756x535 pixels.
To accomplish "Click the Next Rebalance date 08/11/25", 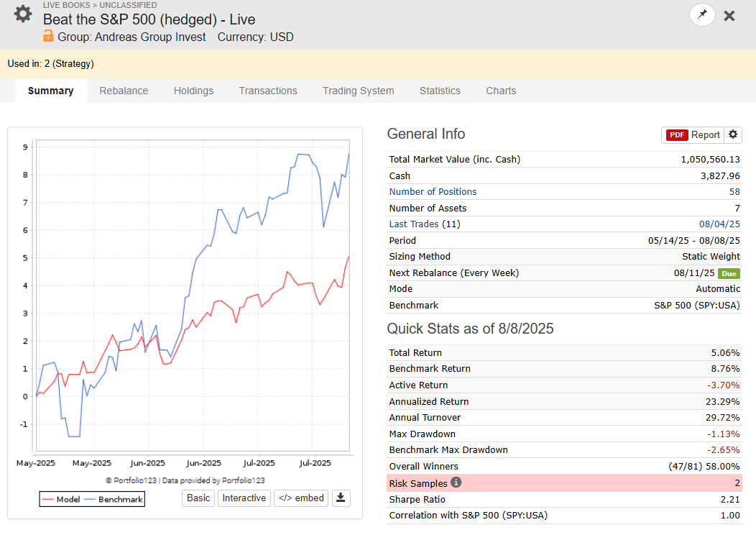I will pos(694,273).
